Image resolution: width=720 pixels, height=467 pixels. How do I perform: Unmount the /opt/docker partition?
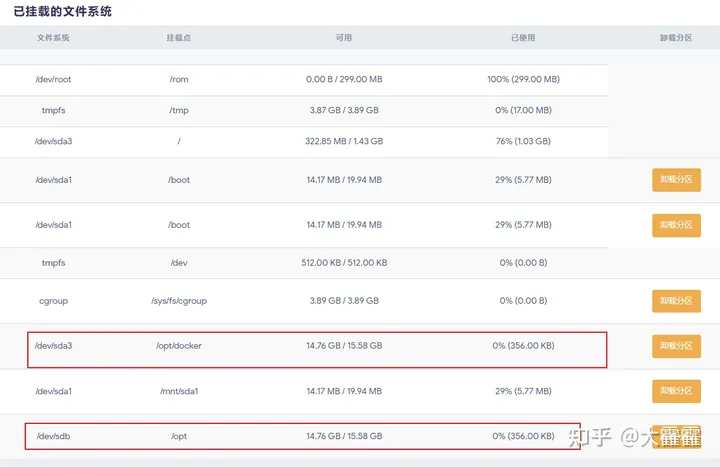point(676,346)
